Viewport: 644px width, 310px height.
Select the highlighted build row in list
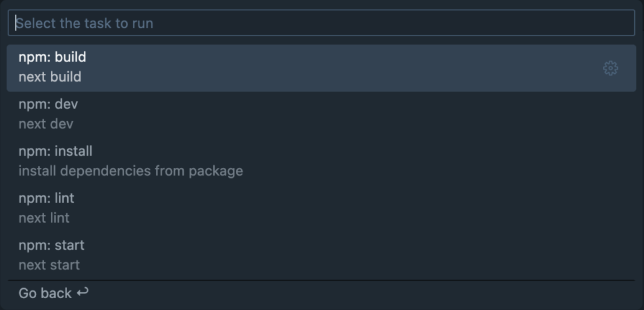(321, 68)
